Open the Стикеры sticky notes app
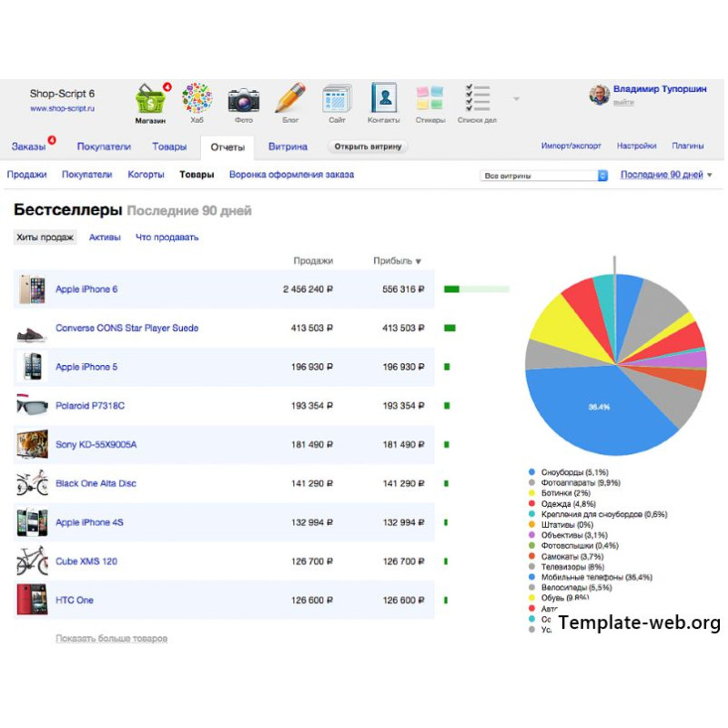The image size is (728, 728). point(430,98)
